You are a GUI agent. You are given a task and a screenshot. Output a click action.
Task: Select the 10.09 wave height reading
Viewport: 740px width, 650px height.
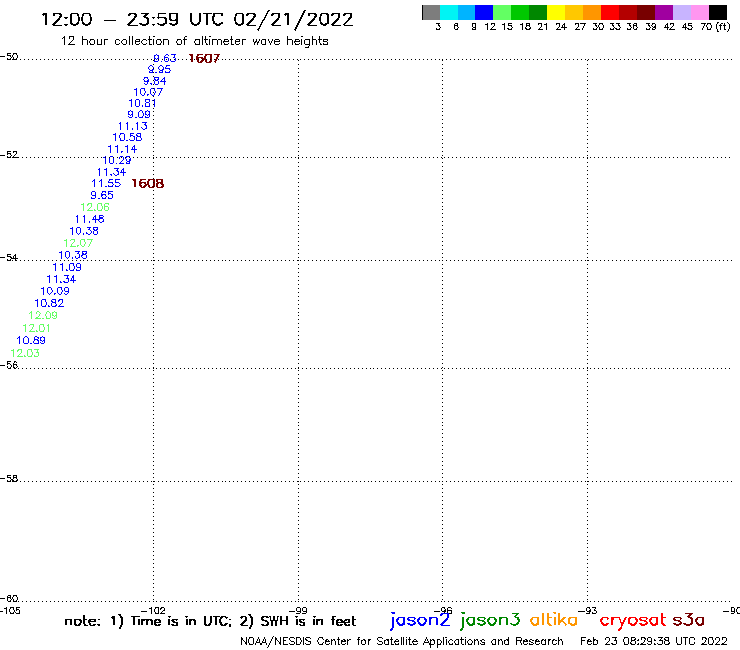pyautogui.click(x=55, y=291)
